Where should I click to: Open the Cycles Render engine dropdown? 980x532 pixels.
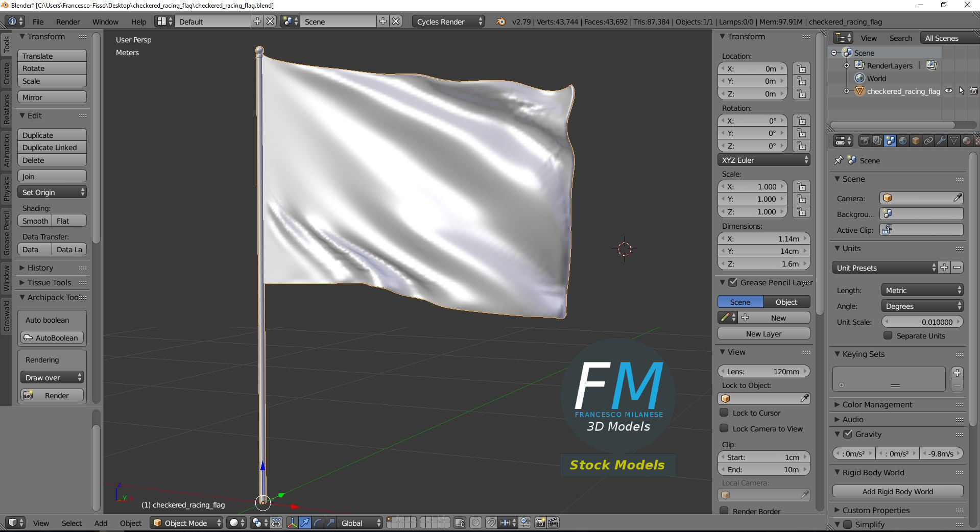pyautogui.click(x=448, y=21)
